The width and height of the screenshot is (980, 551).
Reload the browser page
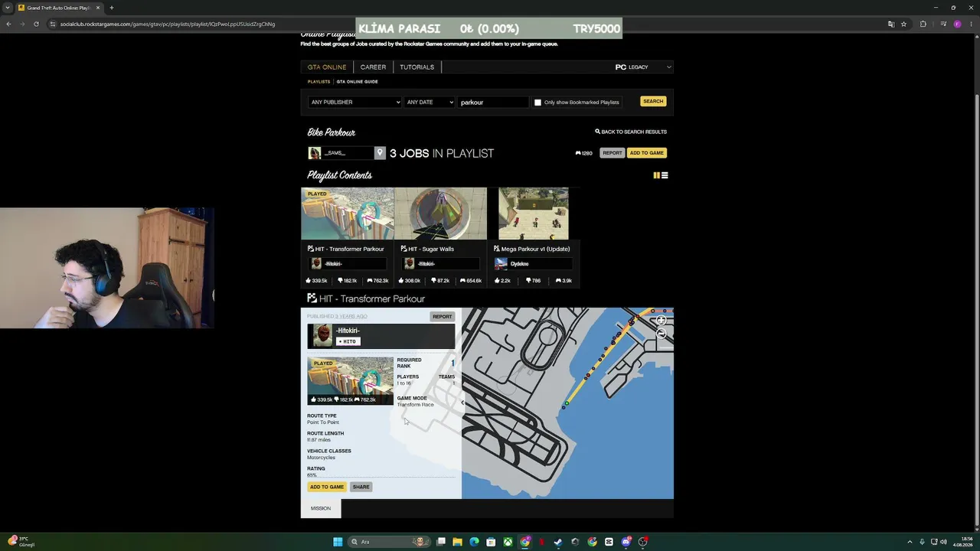tap(36, 24)
